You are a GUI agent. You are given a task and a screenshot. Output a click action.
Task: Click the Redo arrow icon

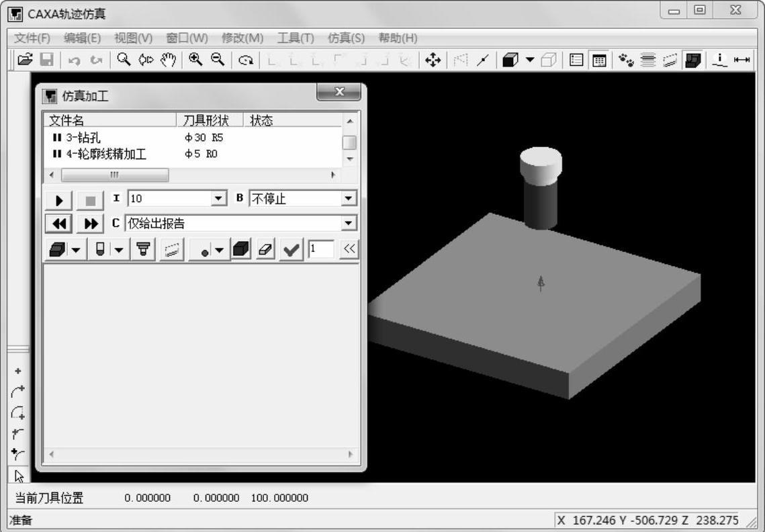[97, 60]
